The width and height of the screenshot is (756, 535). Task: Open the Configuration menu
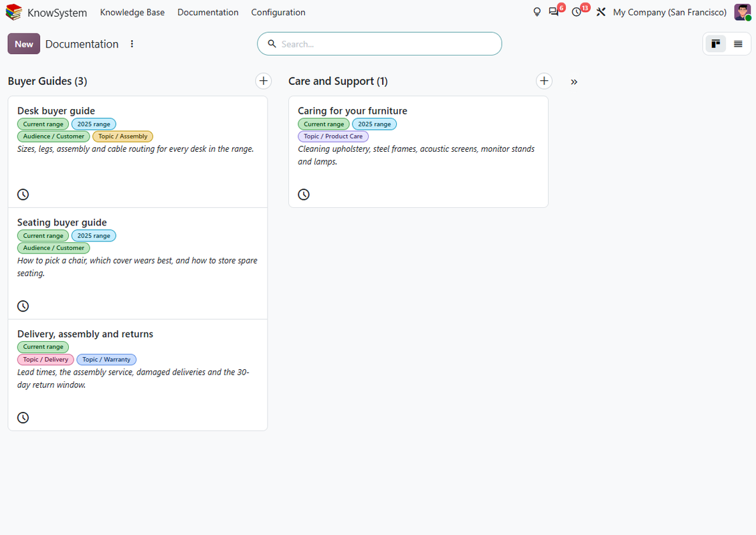coord(278,12)
